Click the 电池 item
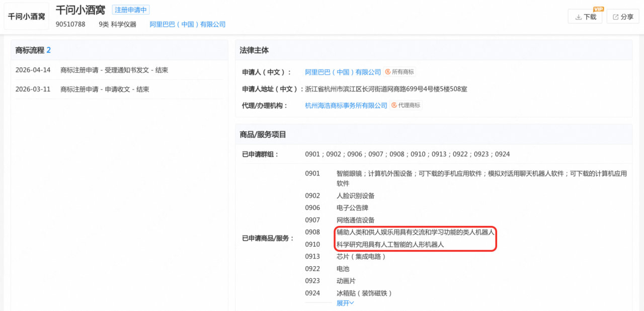 343,269
